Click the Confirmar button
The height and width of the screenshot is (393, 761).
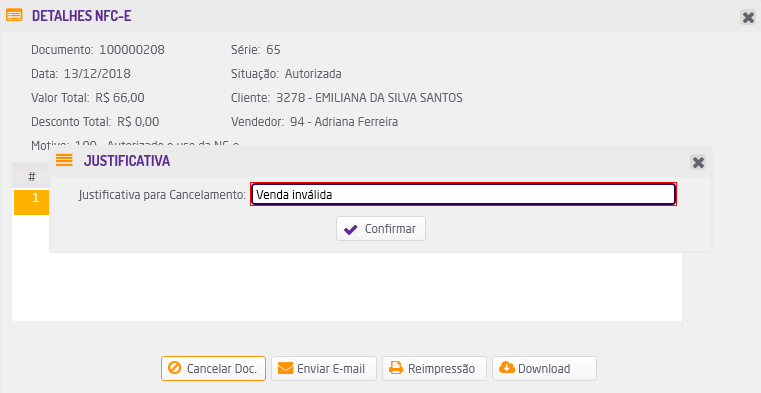[381, 229]
